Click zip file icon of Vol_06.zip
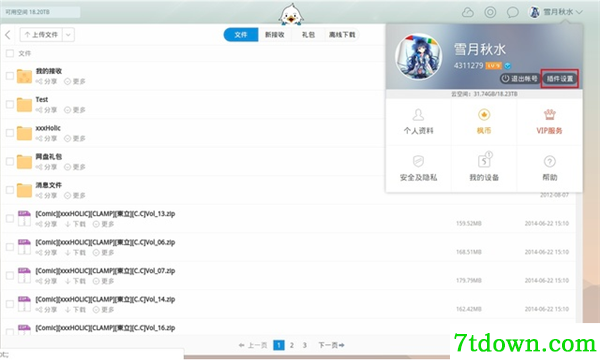600x362 pixels. pos(24,247)
